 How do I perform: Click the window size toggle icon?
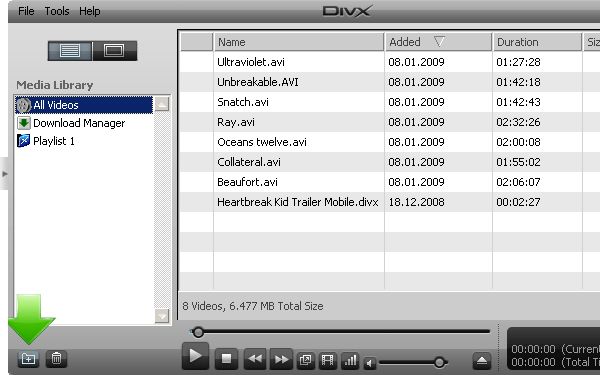pyautogui.click(x=305, y=360)
